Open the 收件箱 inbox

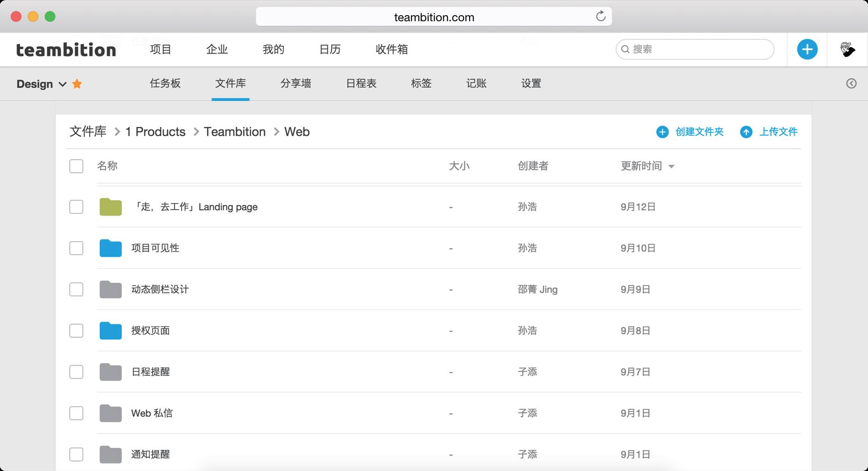pyautogui.click(x=392, y=49)
